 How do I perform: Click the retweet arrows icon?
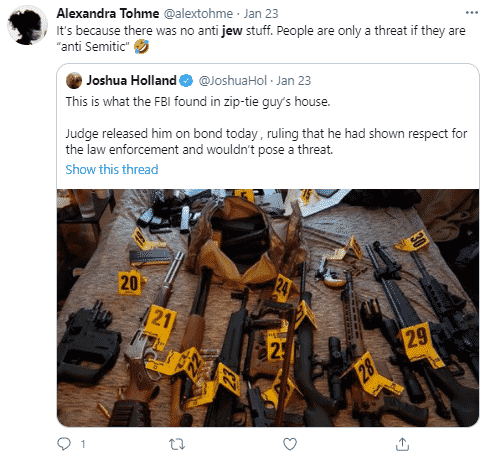177,444
